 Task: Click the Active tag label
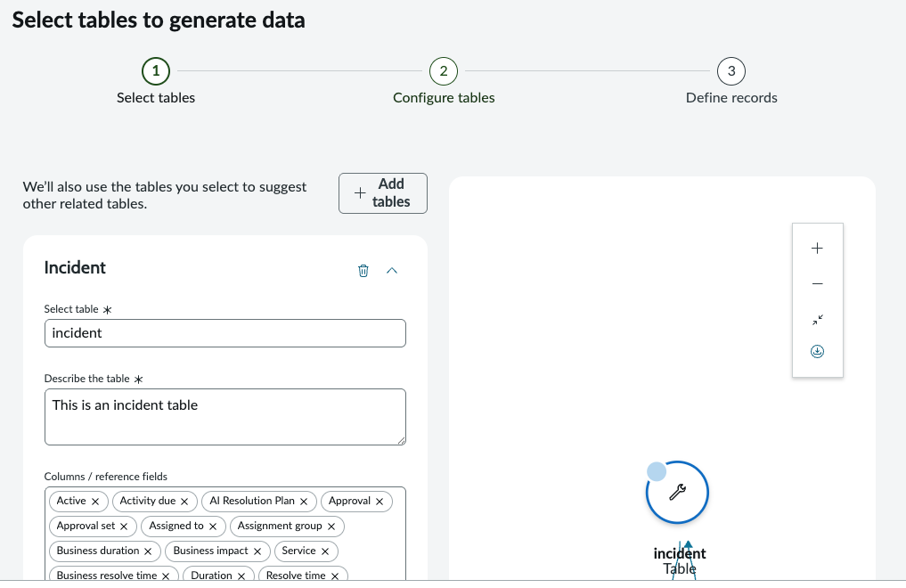coord(71,501)
